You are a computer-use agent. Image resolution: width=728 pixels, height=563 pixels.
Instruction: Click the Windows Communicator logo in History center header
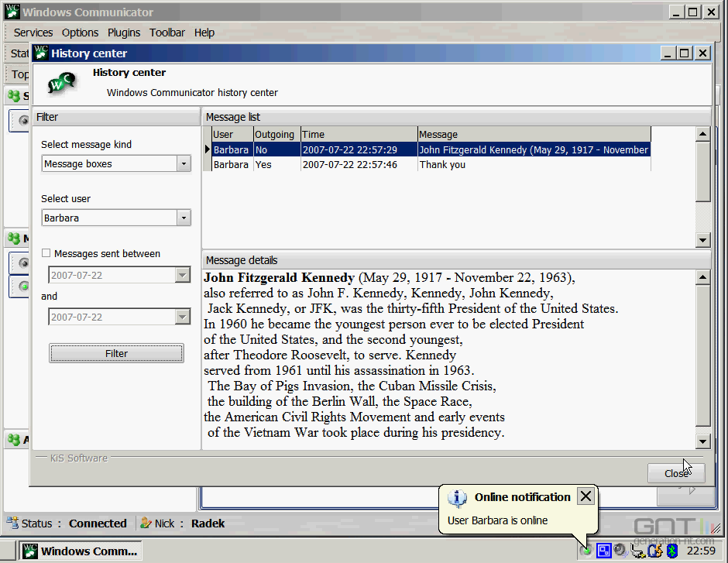pyautogui.click(x=60, y=82)
